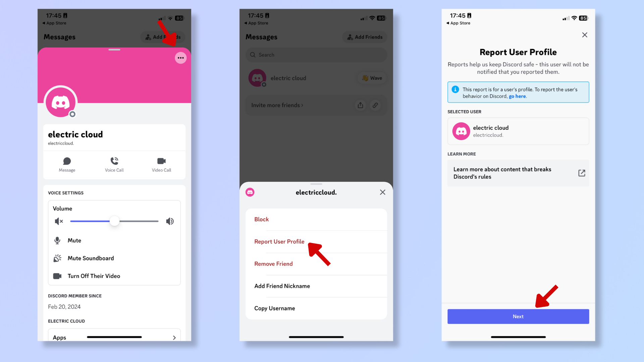Expand learn more about Discord rules link
This screenshot has width=644, height=362.
click(582, 173)
